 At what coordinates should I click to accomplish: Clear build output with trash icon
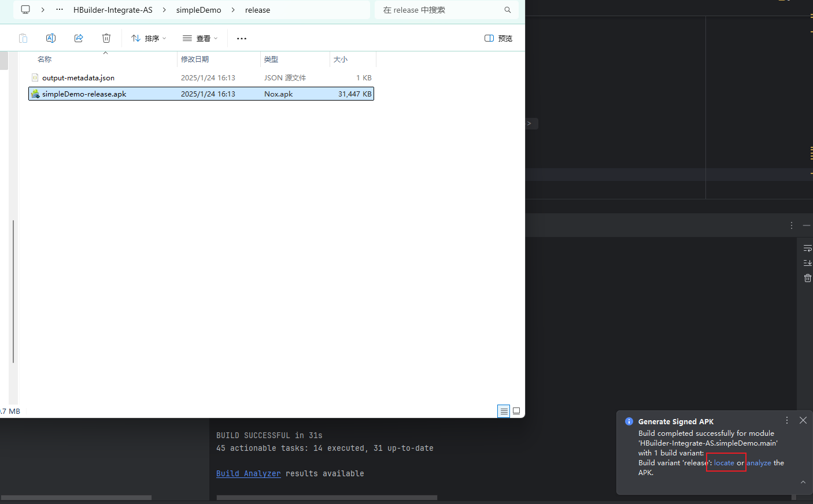click(808, 278)
